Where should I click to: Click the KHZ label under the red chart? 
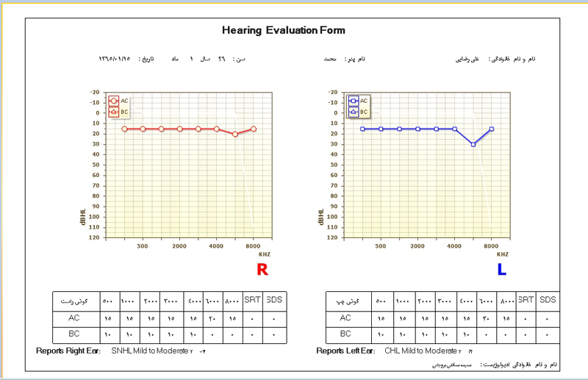click(x=265, y=254)
